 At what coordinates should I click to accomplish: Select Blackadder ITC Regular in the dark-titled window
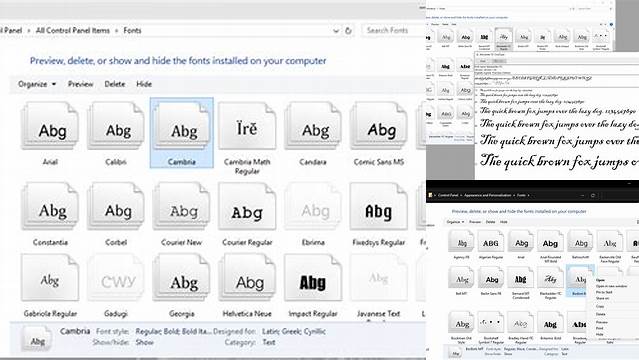(x=551, y=278)
